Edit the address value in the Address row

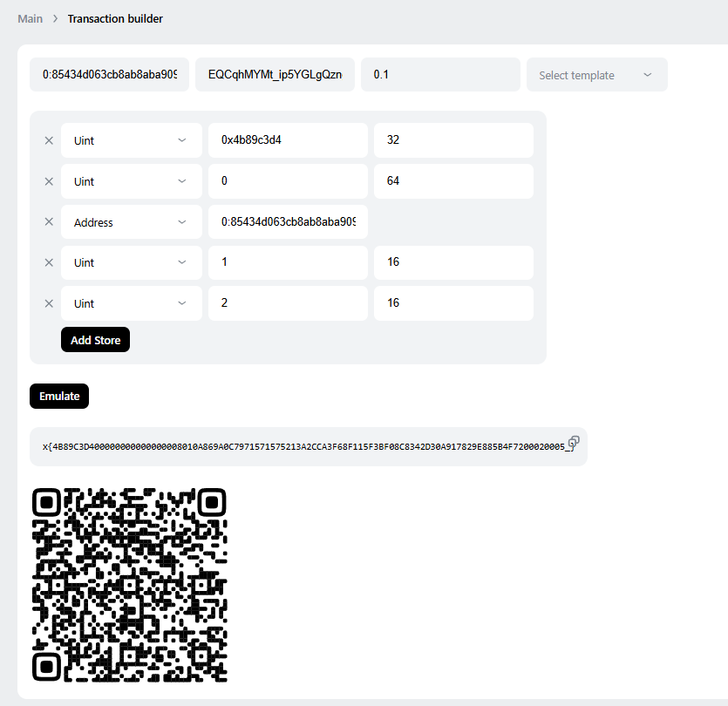288,222
